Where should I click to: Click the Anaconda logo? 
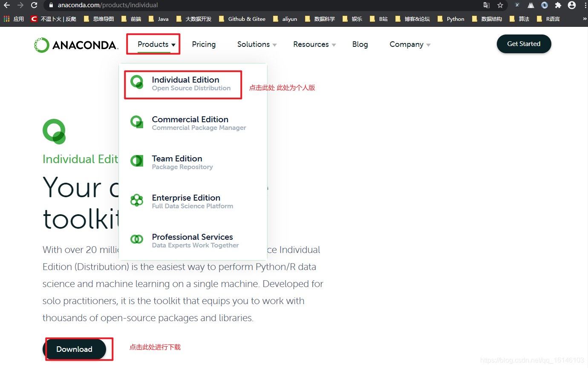(x=76, y=45)
